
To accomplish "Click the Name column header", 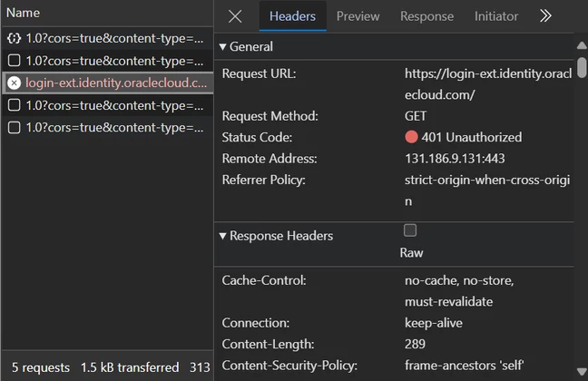I will (23, 13).
